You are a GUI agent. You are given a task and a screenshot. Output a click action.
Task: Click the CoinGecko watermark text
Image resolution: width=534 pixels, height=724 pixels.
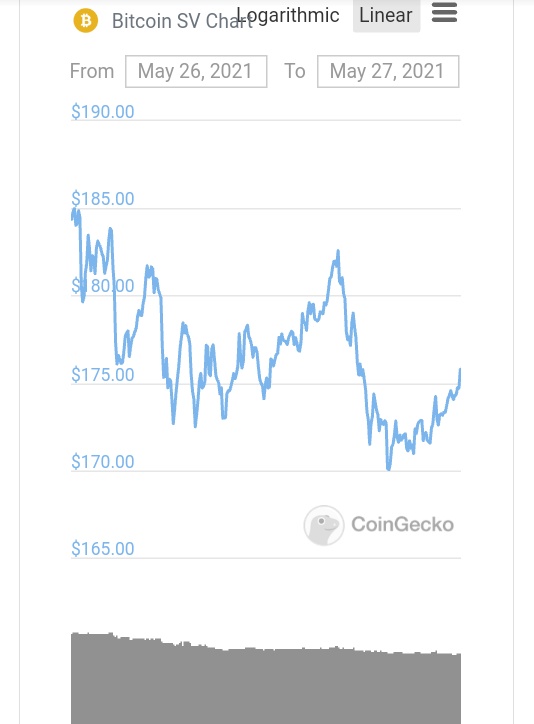click(402, 525)
